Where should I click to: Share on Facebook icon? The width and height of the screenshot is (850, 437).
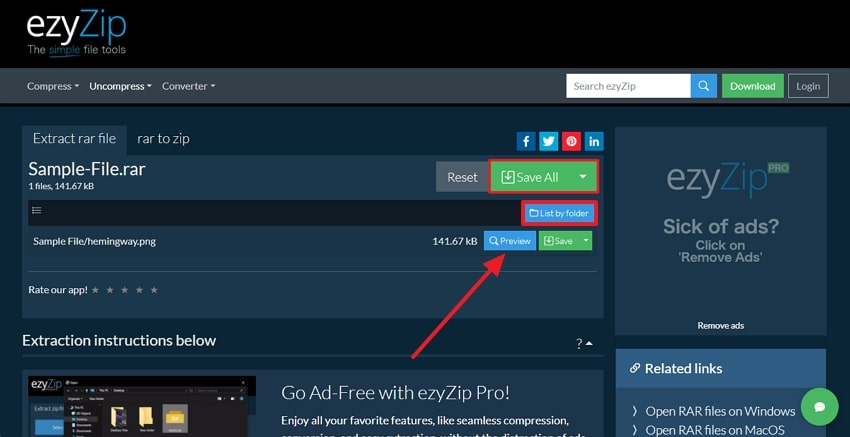point(526,142)
